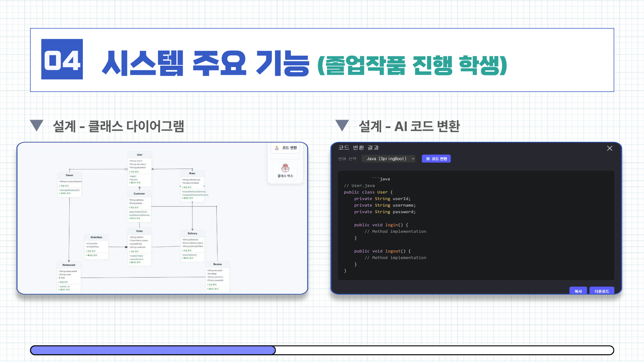
Task: Open the Java (SpringBoot) language dropdown
Action: (388, 159)
